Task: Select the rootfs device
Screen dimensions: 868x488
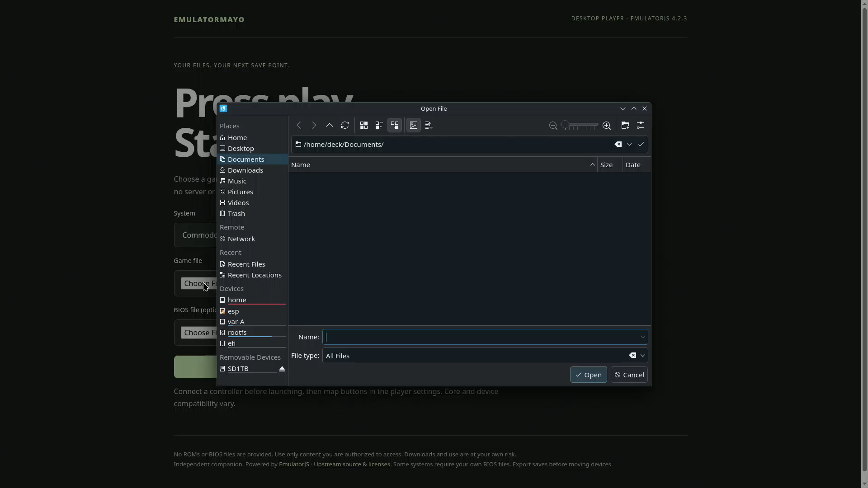Action: (x=252, y=333)
